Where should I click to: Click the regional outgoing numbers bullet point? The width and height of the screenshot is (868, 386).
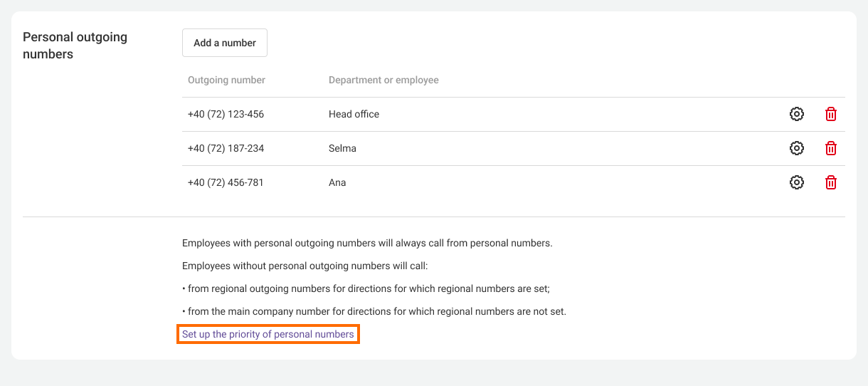[x=366, y=288]
